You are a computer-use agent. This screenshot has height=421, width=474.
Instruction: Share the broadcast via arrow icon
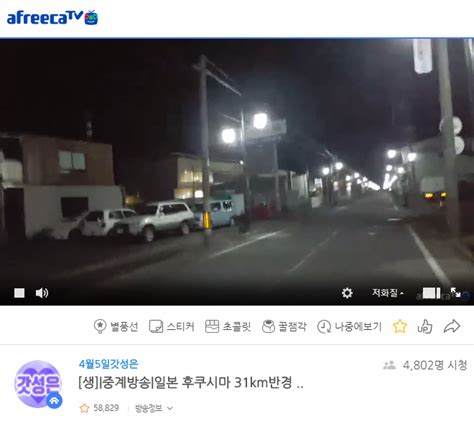tap(452, 326)
